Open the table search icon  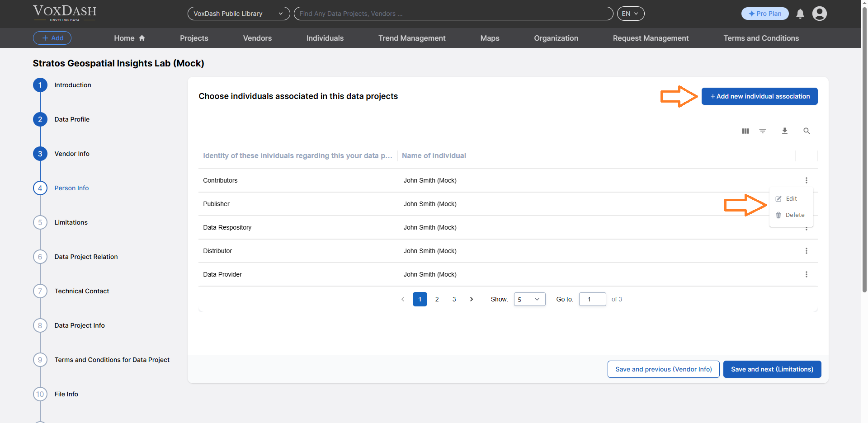coord(807,131)
